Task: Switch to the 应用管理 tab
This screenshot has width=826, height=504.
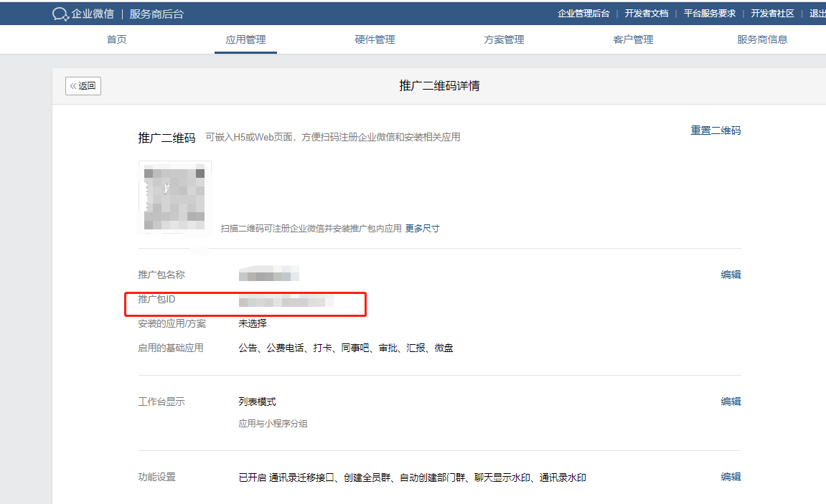Action: pyautogui.click(x=245, y=39)
